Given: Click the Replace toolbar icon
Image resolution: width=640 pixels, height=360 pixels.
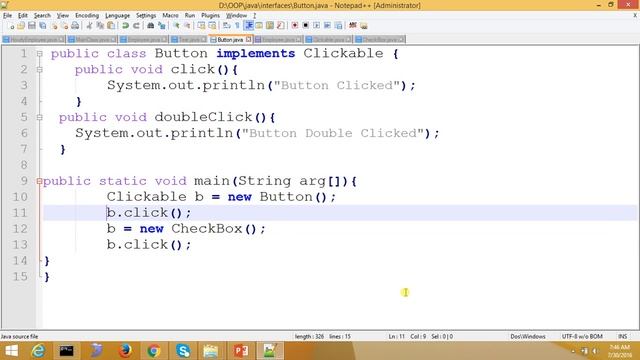Looking at the screenshot, I should 162,25.
